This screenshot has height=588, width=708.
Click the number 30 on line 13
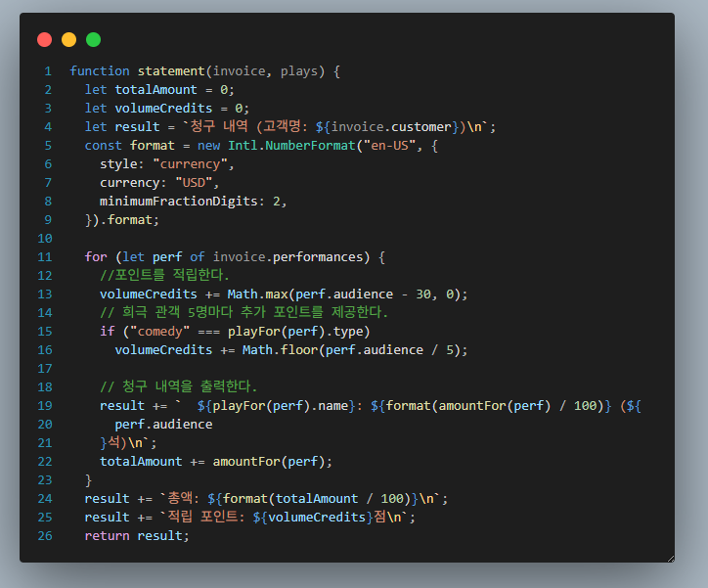point(423,294)
